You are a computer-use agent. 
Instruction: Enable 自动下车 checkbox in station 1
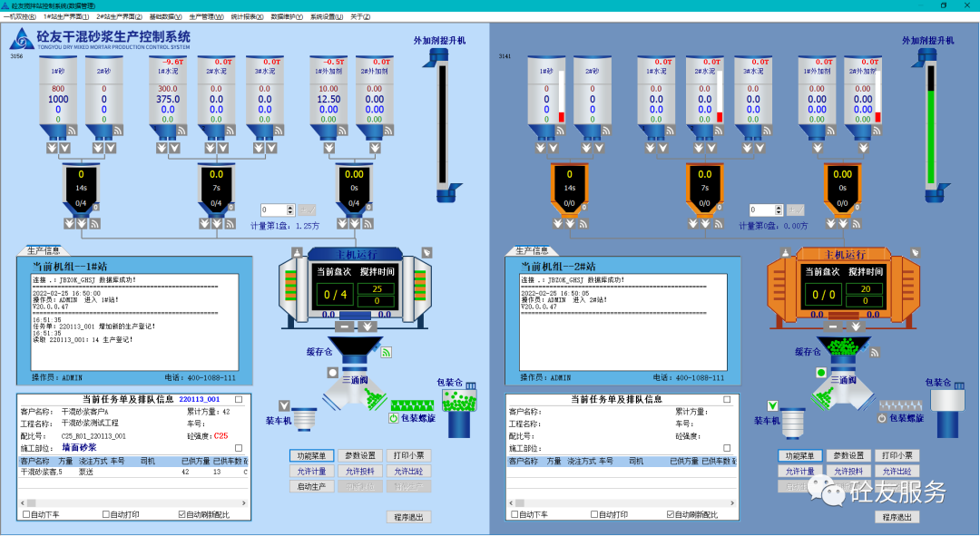[27, 514]
